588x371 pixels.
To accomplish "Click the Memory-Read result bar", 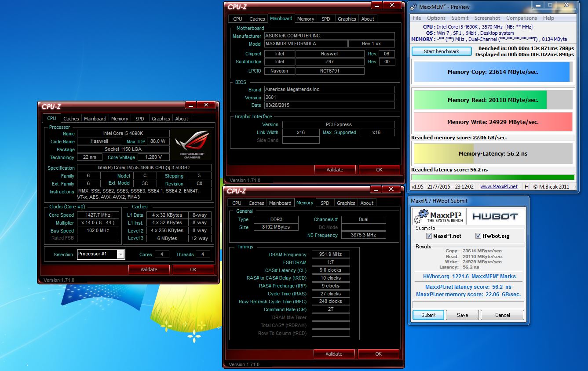I will coord(493,100).
